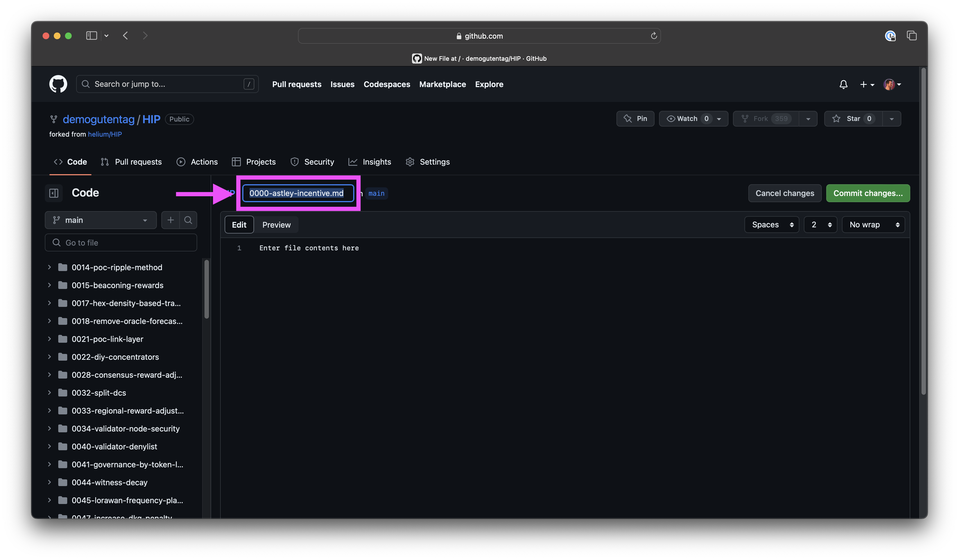Click the Go to file input
The height and width of the screenshot is (560, 959).
[x=121, y=243]
